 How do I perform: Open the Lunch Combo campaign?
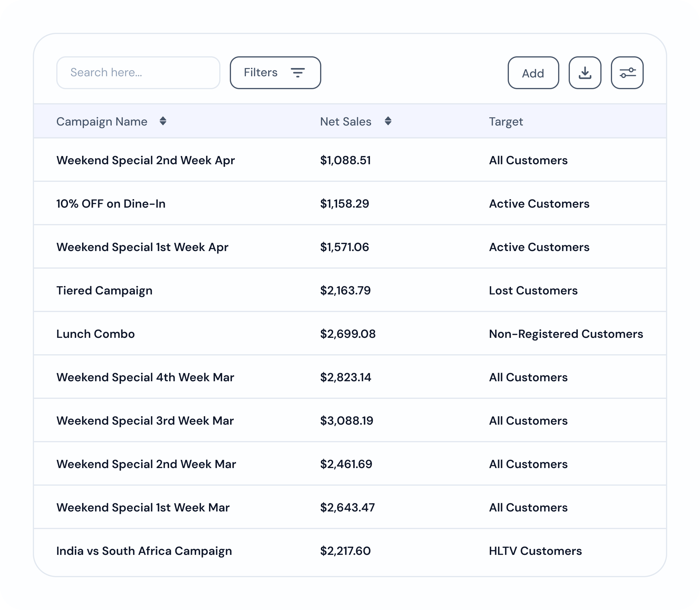tap(96, 334)
